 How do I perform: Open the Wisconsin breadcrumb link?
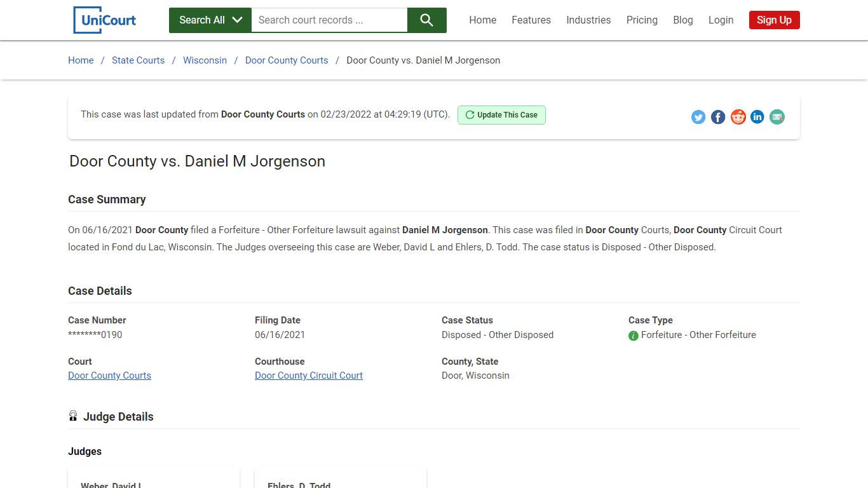pos(205,60)
